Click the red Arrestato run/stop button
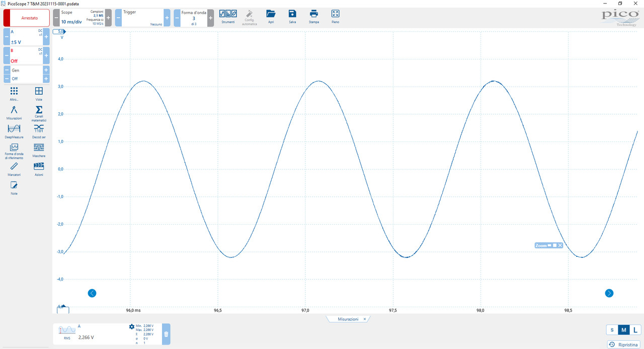644x349 pixels. click(x=26, y=18)
